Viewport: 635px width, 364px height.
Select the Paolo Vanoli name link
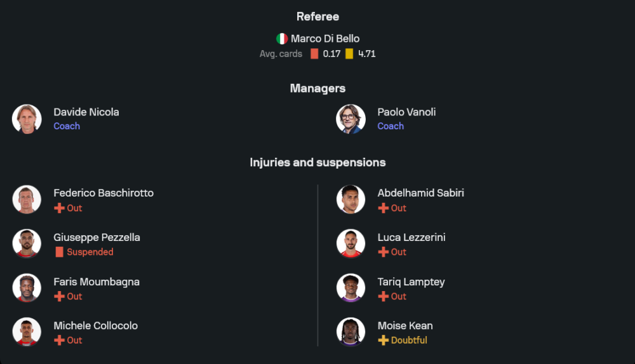coord(406,112)
